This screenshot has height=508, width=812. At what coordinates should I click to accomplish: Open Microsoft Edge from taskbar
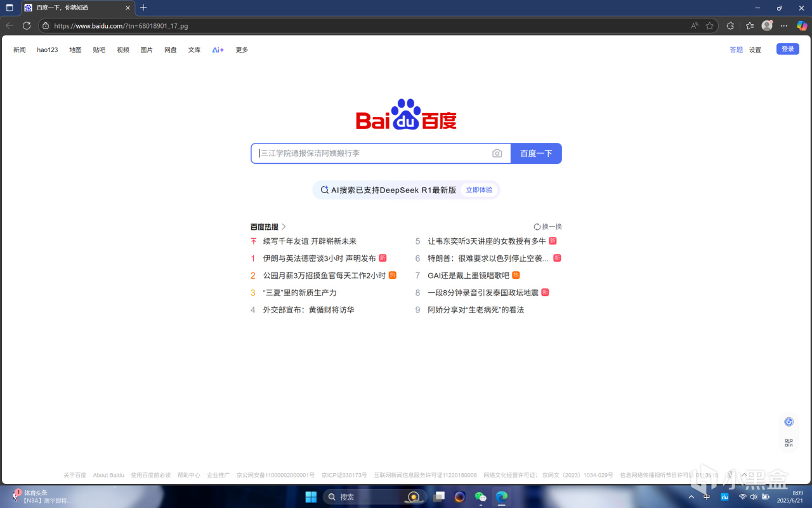click(502, 497)
